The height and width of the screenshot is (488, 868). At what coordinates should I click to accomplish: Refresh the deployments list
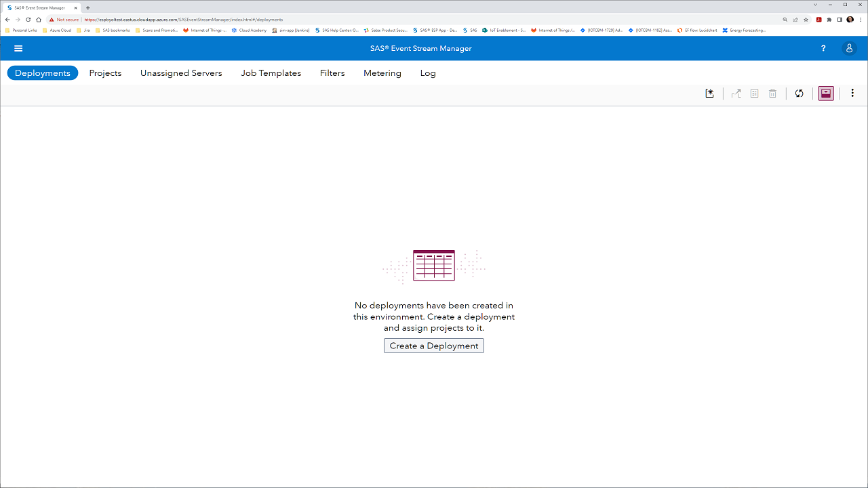coord(800,94)
